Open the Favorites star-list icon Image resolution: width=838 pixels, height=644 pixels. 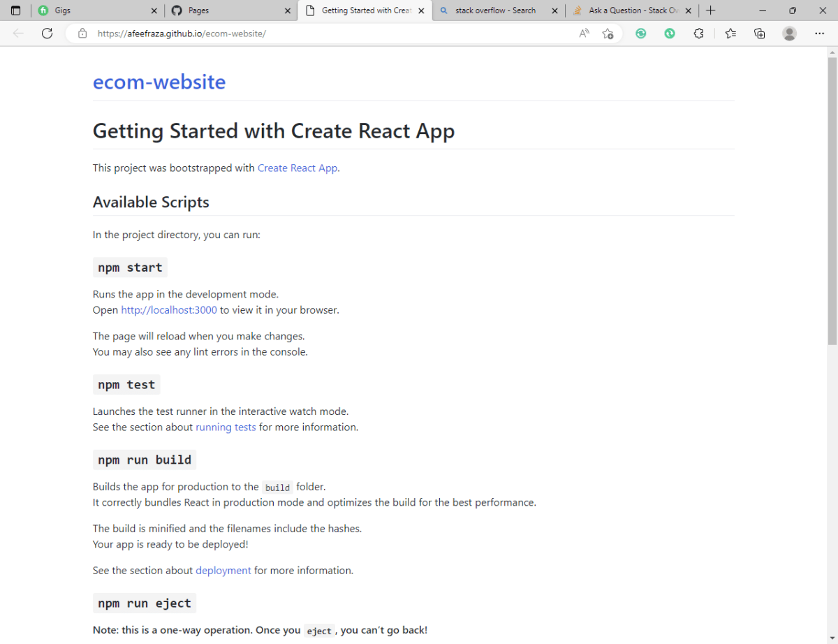click(730, 33)
